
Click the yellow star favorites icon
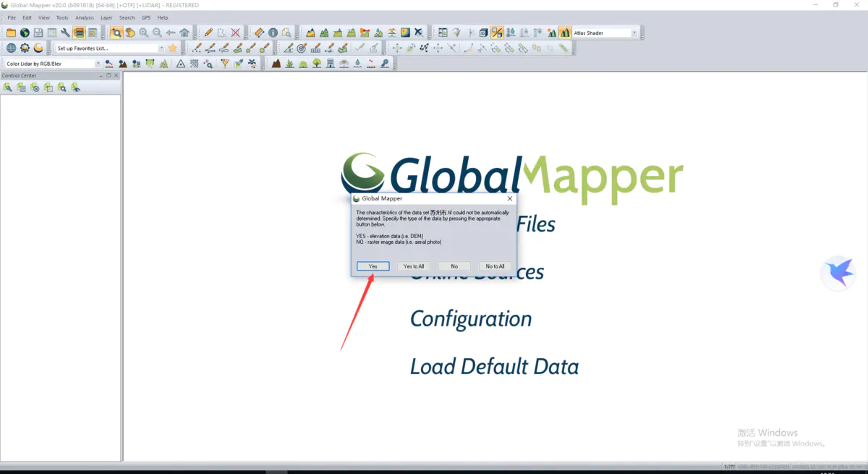tap(172, 48)
